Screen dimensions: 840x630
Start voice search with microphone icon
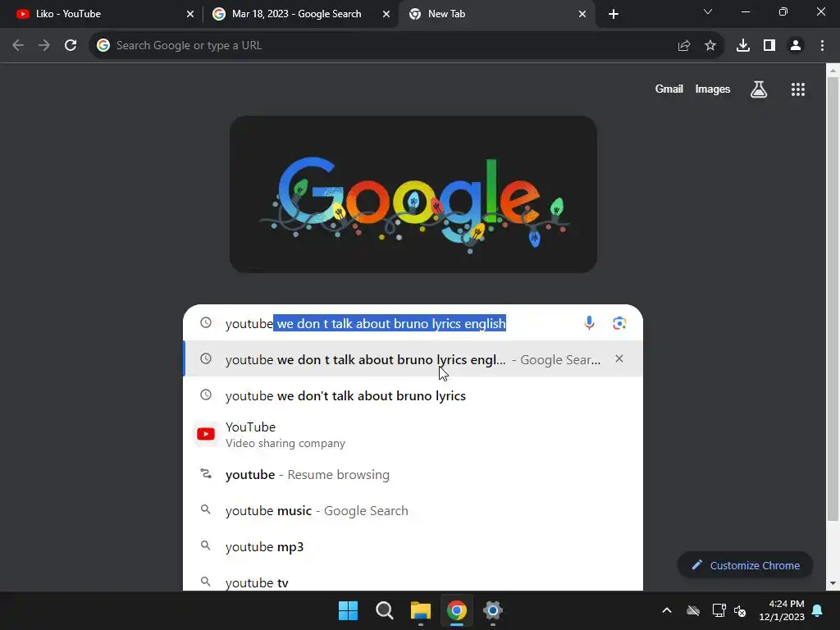589,323
